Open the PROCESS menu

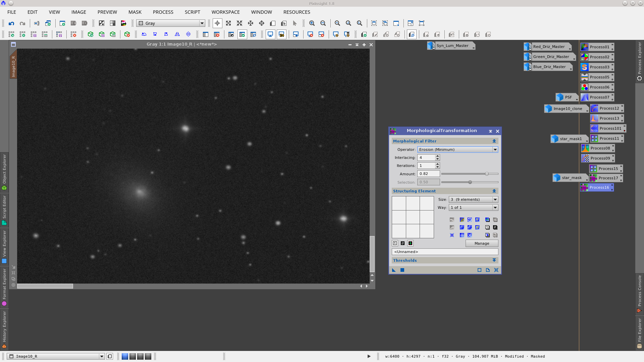click(x=163, y=12)
